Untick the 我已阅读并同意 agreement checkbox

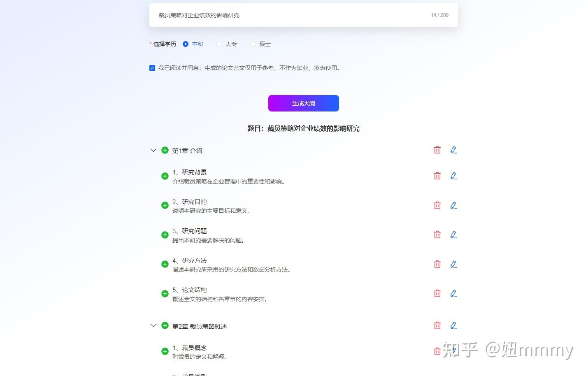[x=152, y=68]
